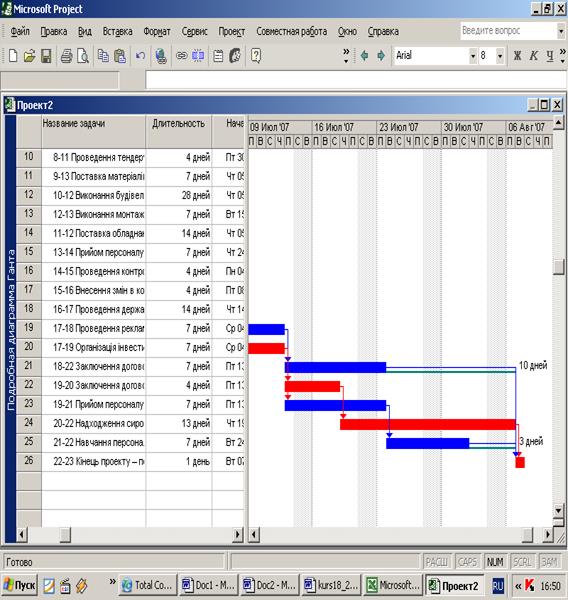Toggle Bold formatting button Ж
The width and height of the screenshot is (568, 600).
pos(517,56)
